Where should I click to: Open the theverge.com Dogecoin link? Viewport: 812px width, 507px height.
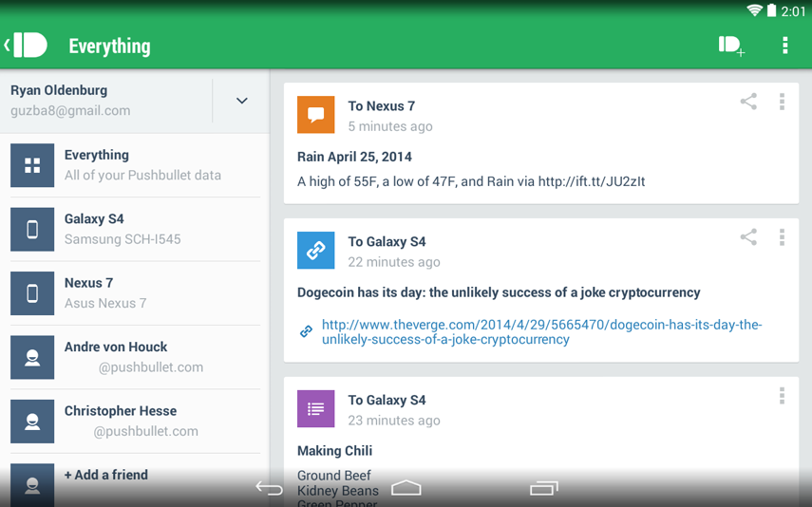coord(541,332)
